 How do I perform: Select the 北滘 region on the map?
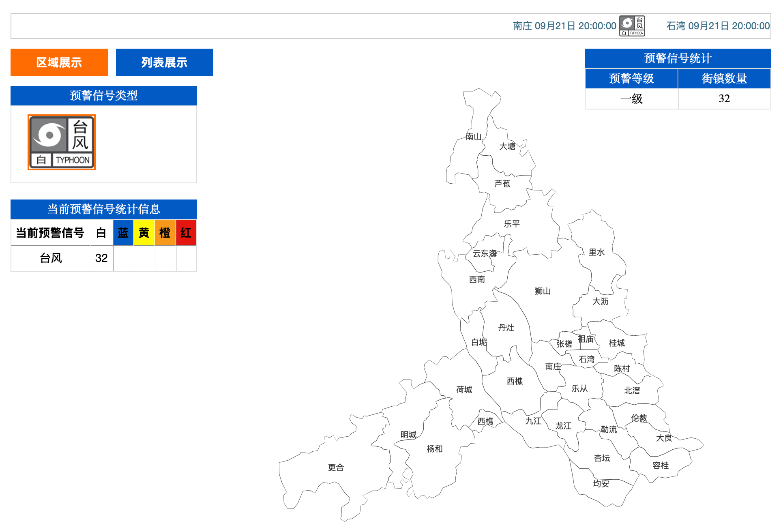pos(632,390)
